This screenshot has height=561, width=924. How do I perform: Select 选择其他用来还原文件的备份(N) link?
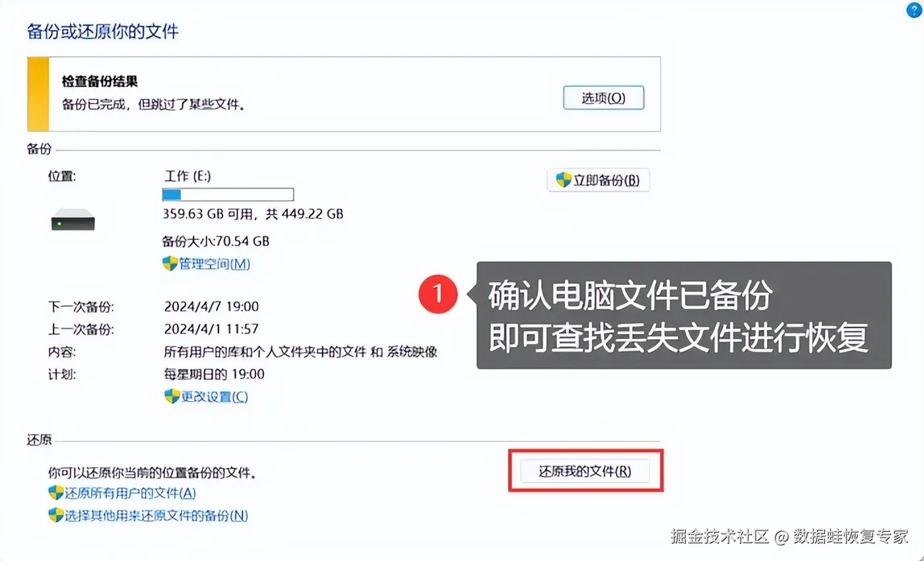[156, 515]
